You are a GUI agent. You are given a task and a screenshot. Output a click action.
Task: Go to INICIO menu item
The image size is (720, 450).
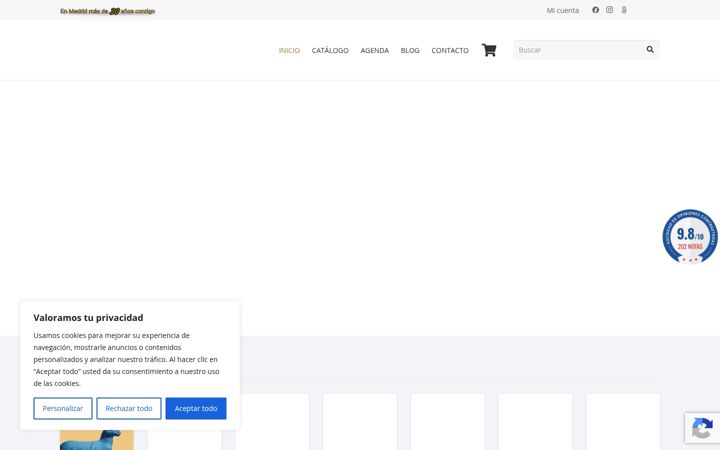(289, 51)
